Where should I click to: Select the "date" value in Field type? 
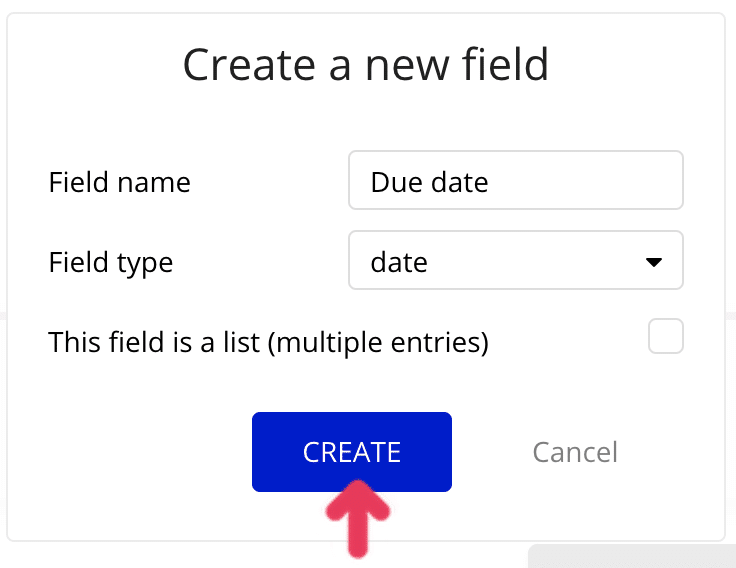tap(399, 262)
